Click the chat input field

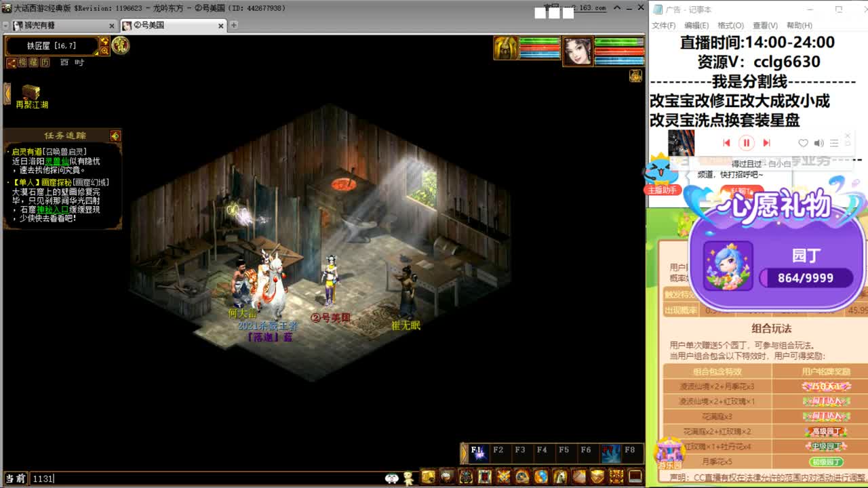[x=206, y=479]
